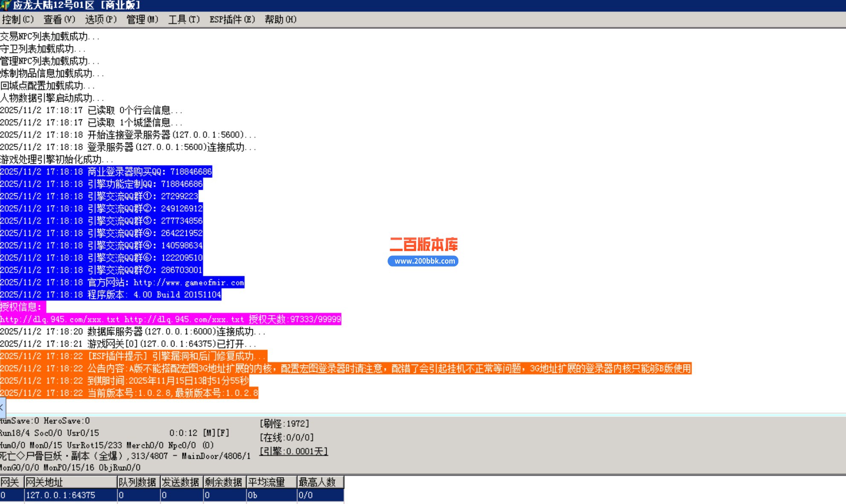Open the 管理(M) menu
This screenshot has height=504, width=846.
click(x=142, y=20)
